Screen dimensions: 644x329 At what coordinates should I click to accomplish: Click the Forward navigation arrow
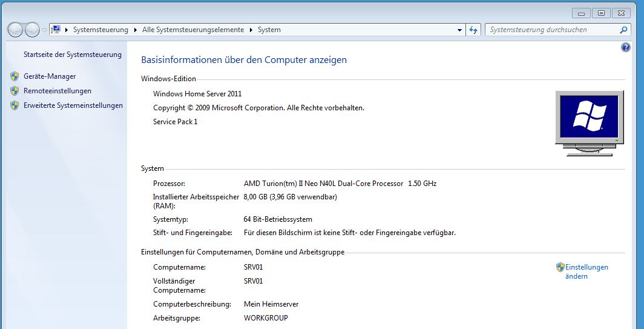pos(32,30)
